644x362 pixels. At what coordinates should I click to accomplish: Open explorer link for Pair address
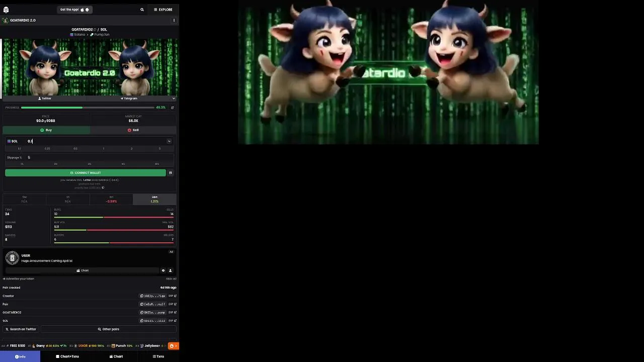(x=173, y=304)
